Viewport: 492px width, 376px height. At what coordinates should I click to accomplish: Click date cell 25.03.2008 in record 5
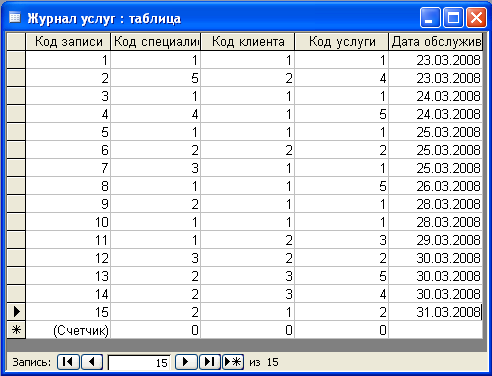(436, 132)
